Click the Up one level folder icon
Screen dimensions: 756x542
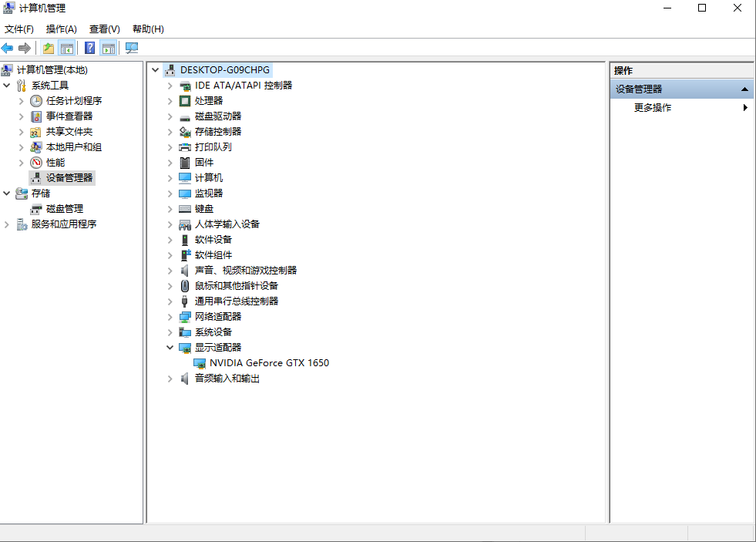tap(49, 49)
